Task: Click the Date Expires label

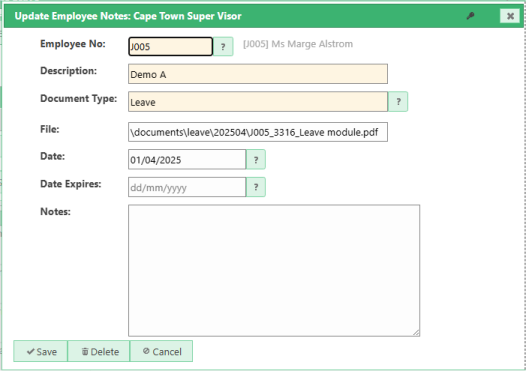Action: tap(71, 184)
